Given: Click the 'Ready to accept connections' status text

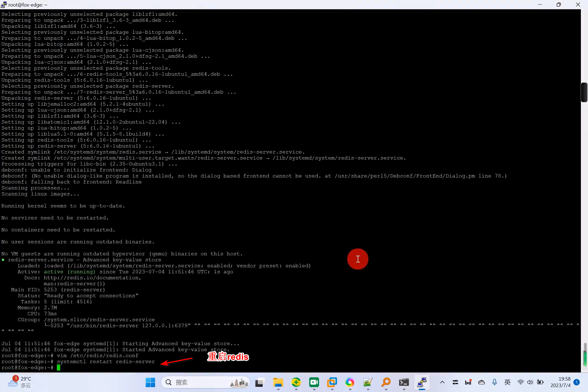Looking at the screenshot, I should coord(91,296).
